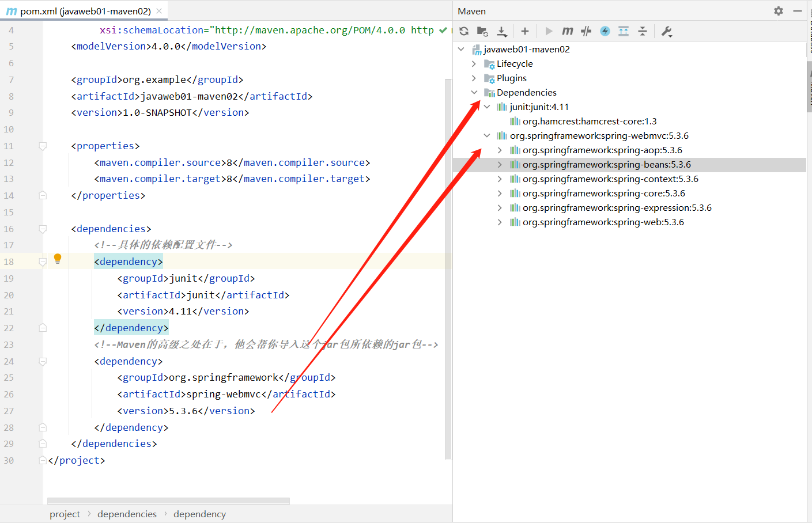Expand spring-core:5.3.6 dependency

(500, 194)
